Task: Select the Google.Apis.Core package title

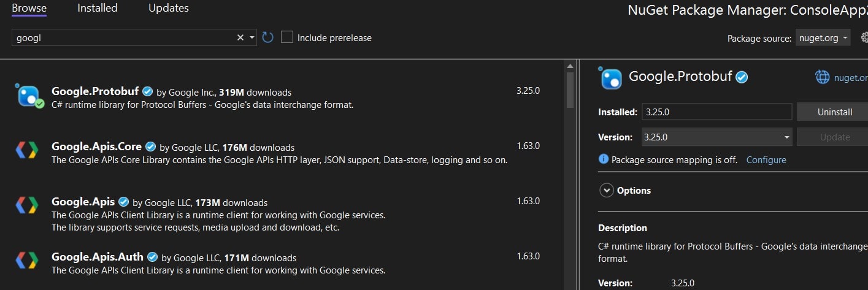Action: pos(97,147)
